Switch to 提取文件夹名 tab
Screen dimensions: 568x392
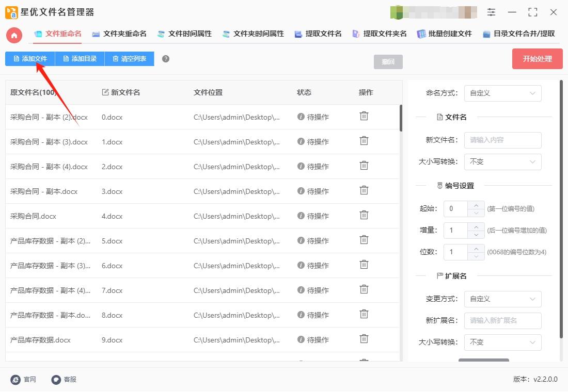[x=380, y=34]
